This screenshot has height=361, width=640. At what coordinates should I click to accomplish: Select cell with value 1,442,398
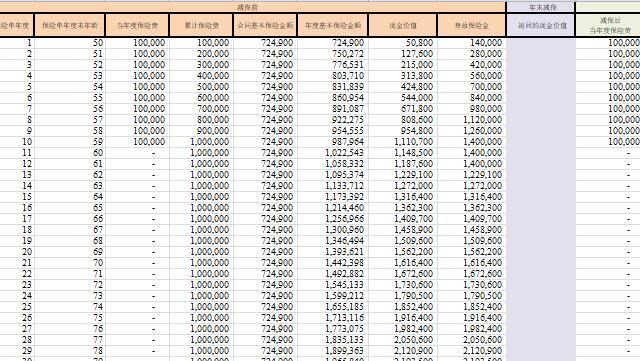(x=333, y=263)
